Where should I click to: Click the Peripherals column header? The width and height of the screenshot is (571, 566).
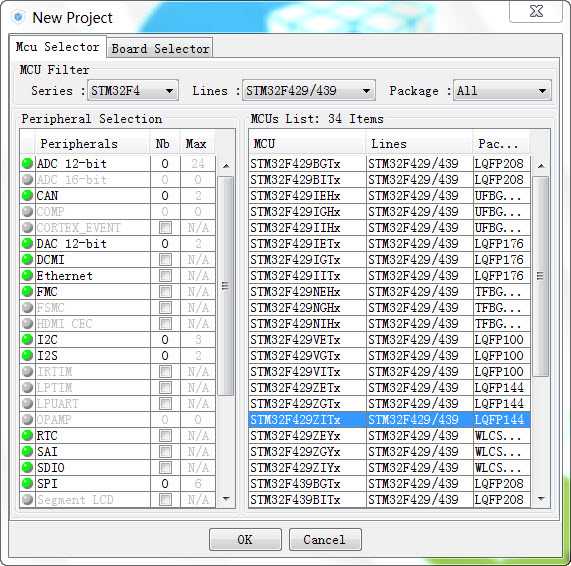click(x=92, y=144)
